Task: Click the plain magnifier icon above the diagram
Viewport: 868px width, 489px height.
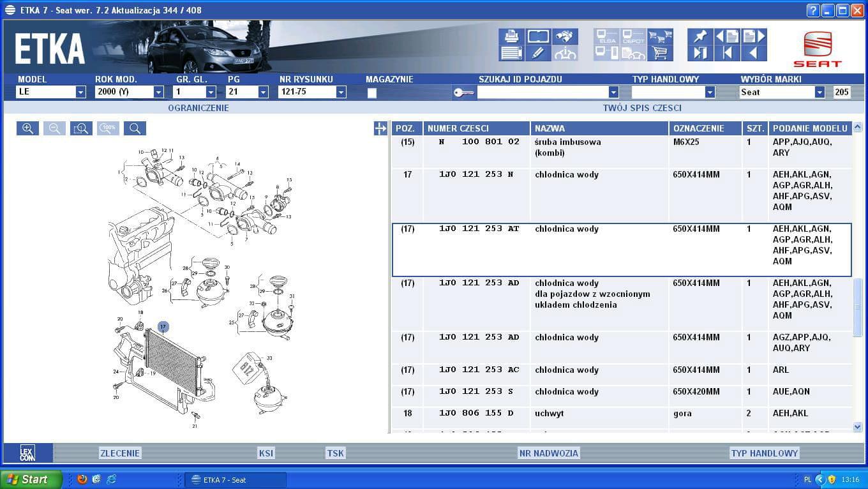Action: 135,128
